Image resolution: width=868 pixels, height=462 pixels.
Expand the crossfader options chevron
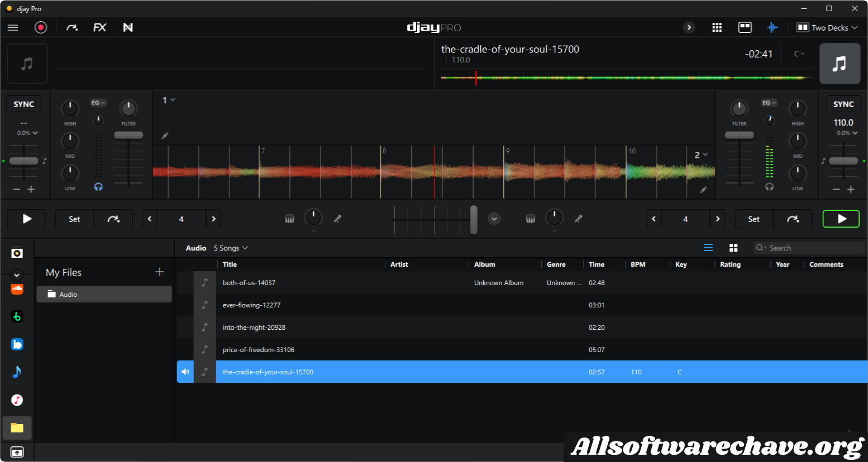pos(494,219)
